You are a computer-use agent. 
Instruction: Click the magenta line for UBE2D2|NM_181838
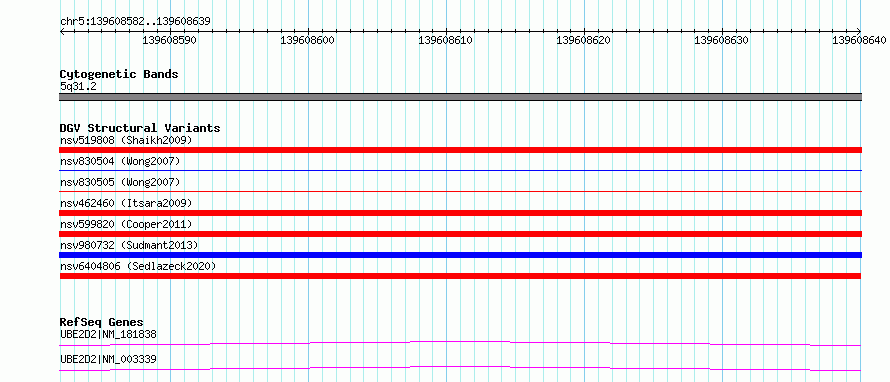[460, 343]
